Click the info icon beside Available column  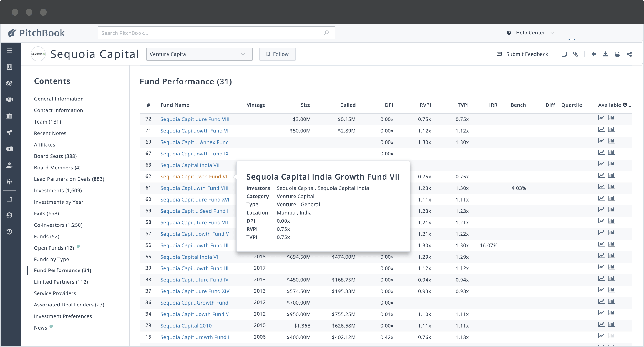point(625,105)
